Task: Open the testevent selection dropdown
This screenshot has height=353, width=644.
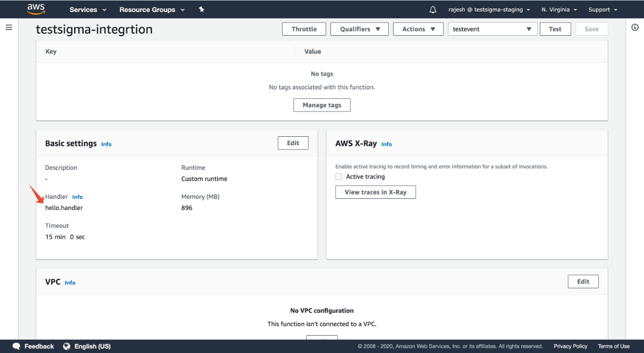Action: (x=492, y=29)
